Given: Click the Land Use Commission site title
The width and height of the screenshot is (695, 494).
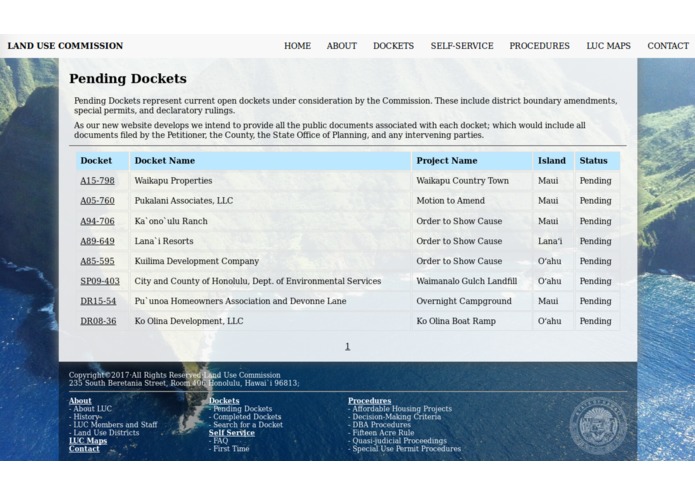Looking at the screenshot, I should click(x=65, y=46).
